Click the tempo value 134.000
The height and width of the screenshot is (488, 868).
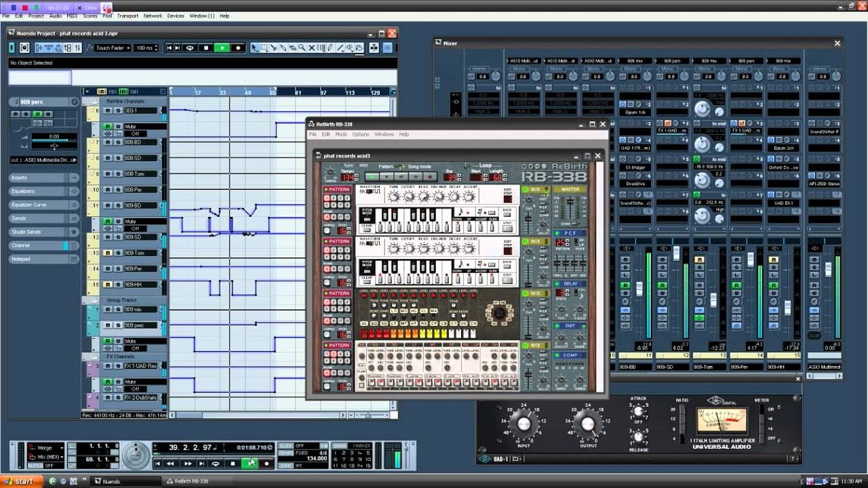(x=316, y=458)
